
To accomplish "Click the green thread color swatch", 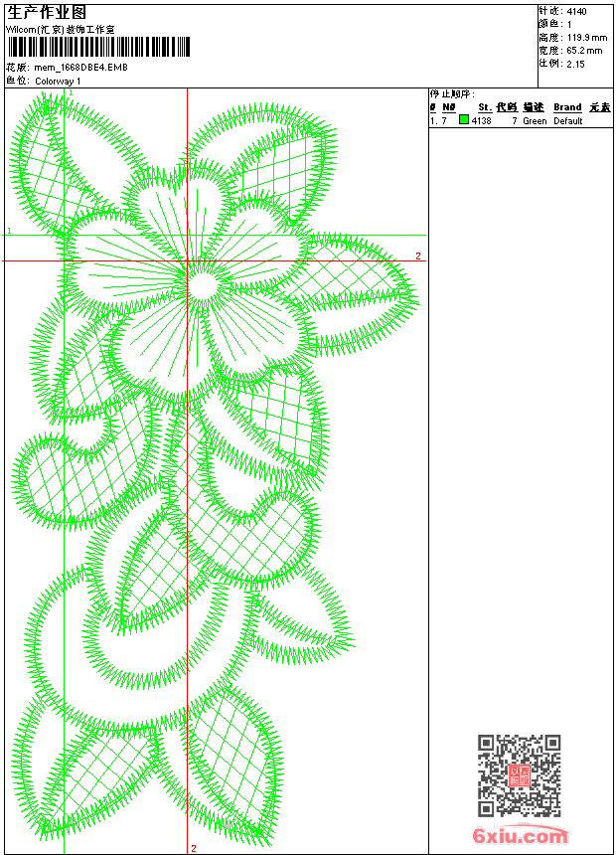I will [464, 120].
